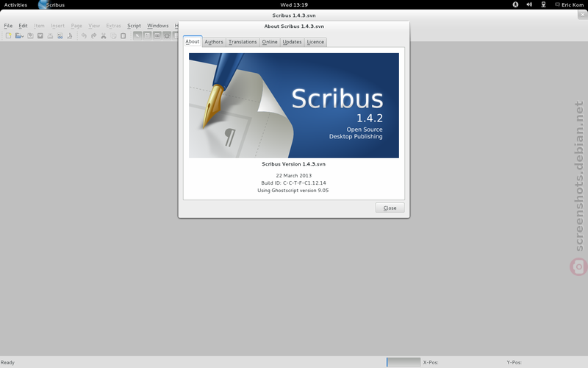Image resolution: width=588 pixels, height=368 pixels.
Task: Switch to the About tab
Action: [193, 41]
